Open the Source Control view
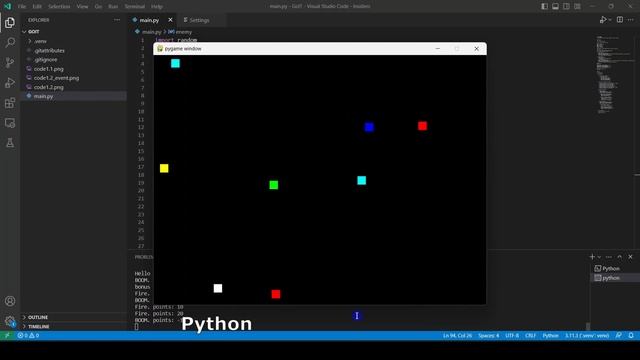Image resolution: width=640 pixels, height=360 pixels. click(10, 62)
